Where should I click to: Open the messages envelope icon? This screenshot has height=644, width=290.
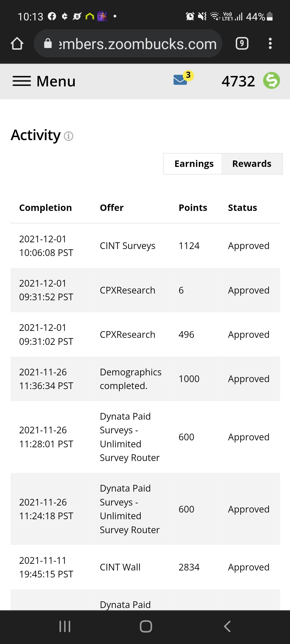point(180,80)
